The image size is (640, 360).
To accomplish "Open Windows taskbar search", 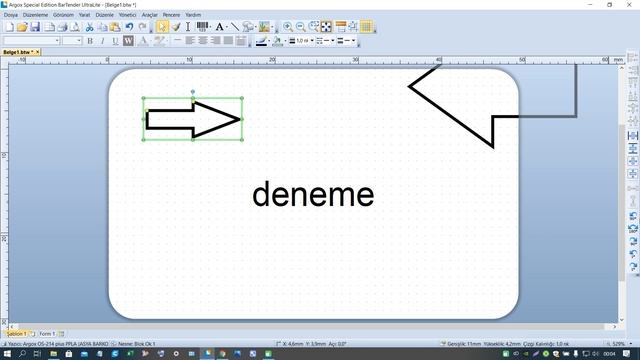I will pos(22,353).
